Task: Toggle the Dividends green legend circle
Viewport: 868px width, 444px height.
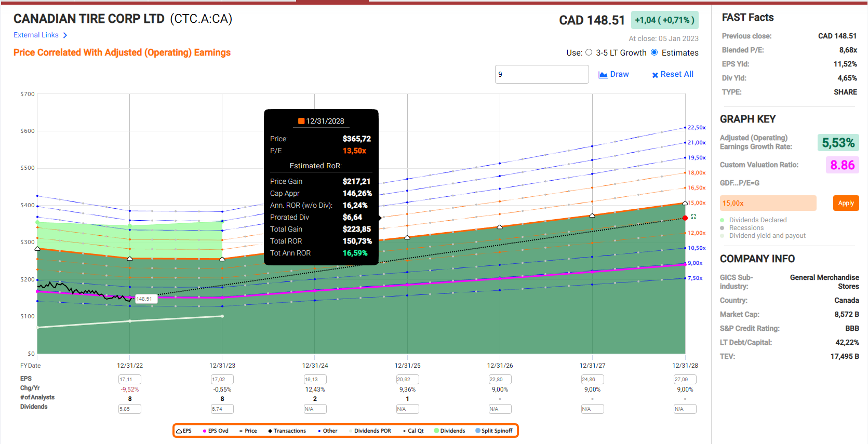Action: 436,431
